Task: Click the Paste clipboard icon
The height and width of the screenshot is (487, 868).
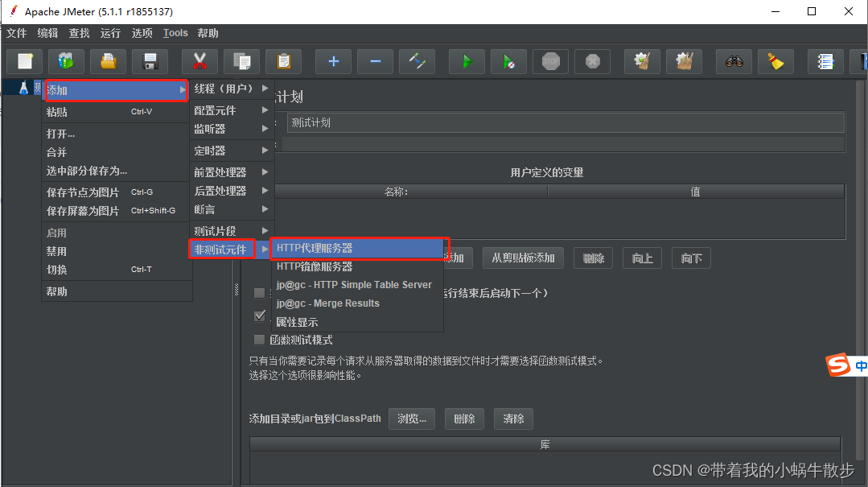Action: point(283,61)
